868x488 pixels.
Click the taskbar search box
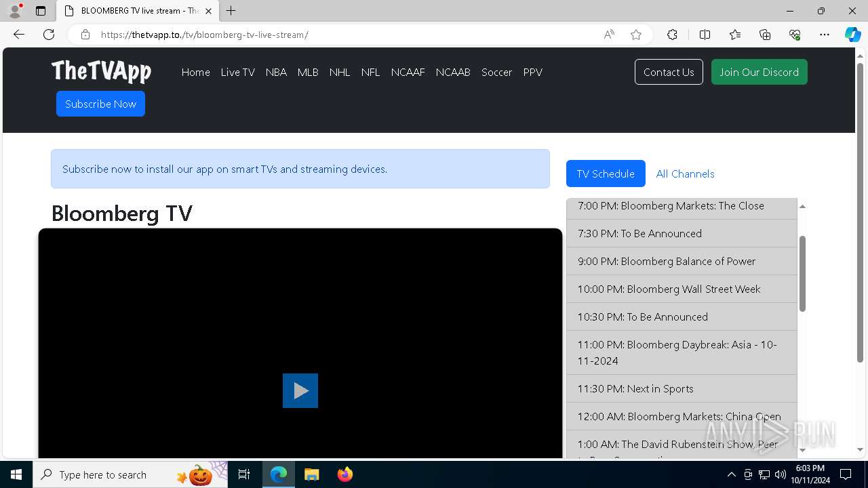(130, 474)
